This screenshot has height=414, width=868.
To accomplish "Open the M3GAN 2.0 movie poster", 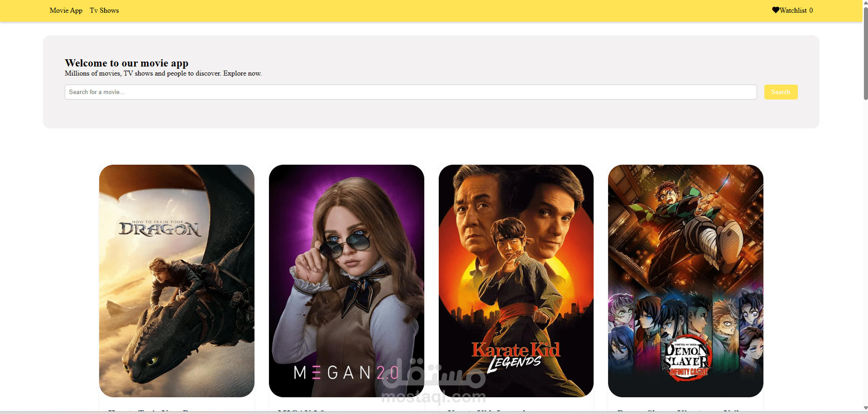I will coord(346,281).
